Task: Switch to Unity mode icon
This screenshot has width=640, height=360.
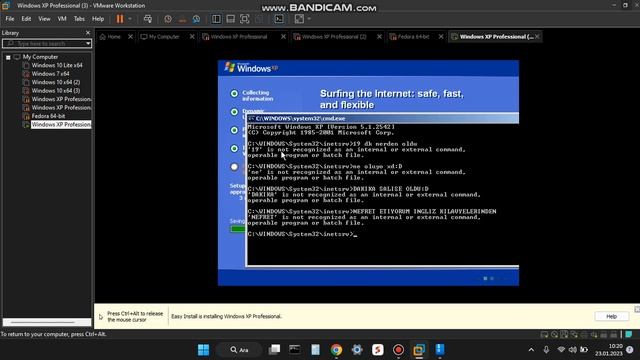Action: 259,19
